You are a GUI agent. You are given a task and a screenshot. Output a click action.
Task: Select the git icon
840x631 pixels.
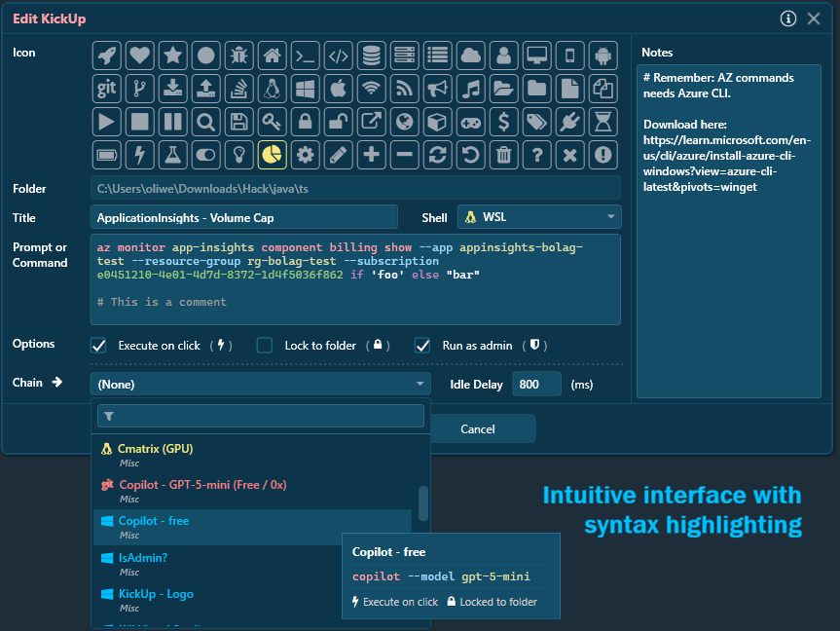click(x=108, y=89)
